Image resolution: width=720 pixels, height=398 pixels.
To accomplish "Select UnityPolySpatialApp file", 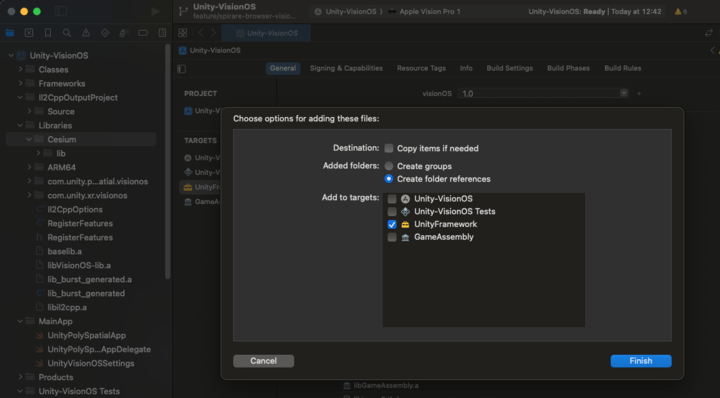I will 86,335.
